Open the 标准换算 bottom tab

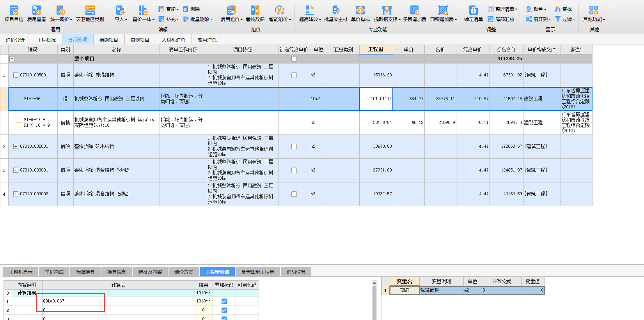85,272
